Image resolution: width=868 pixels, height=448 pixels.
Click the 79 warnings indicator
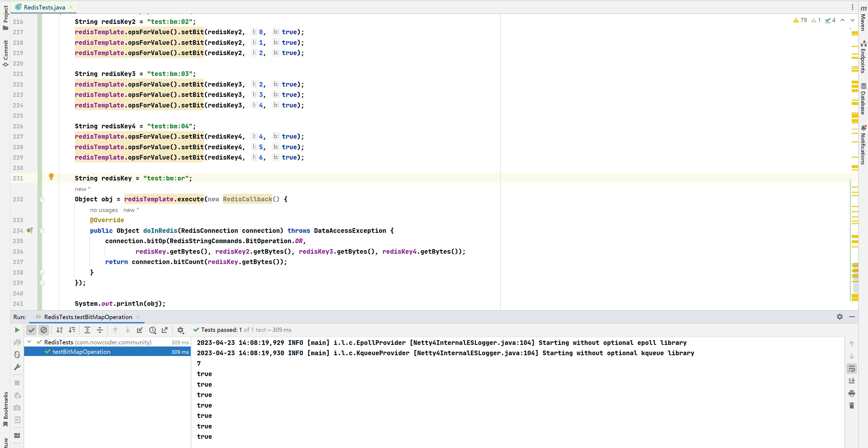click(x=800, y=20)
